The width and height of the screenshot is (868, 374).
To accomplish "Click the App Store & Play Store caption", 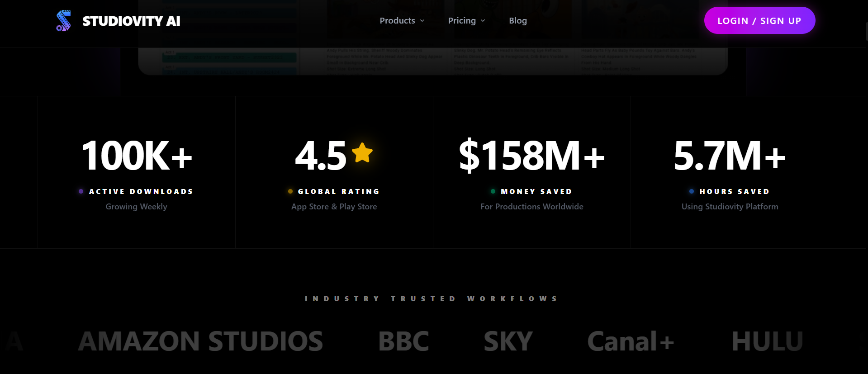I will tap(334, 207).
